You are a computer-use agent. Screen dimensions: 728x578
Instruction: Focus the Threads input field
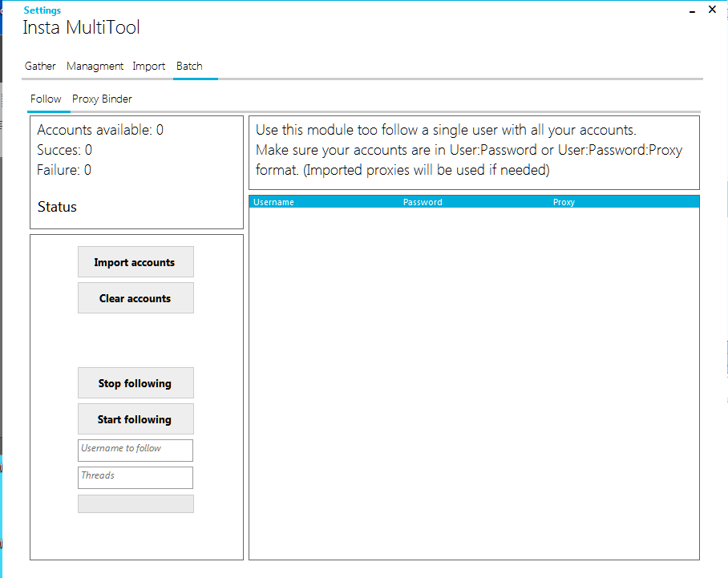(135, 478)
